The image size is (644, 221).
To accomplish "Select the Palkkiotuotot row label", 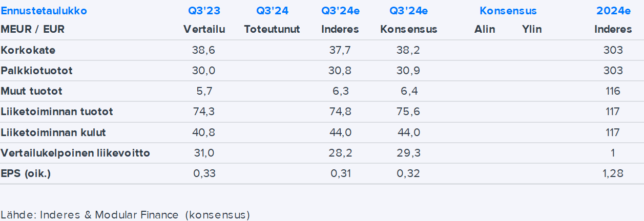I will click(x=37, y=71).
